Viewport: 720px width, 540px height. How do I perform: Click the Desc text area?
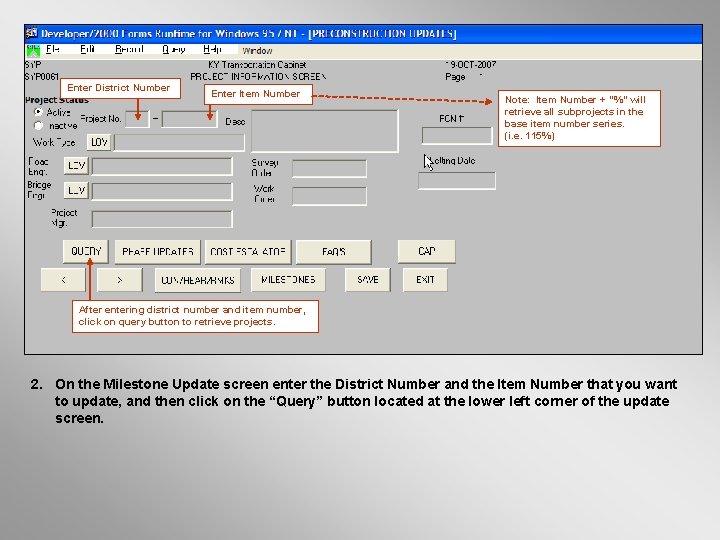tap(325, 131)
